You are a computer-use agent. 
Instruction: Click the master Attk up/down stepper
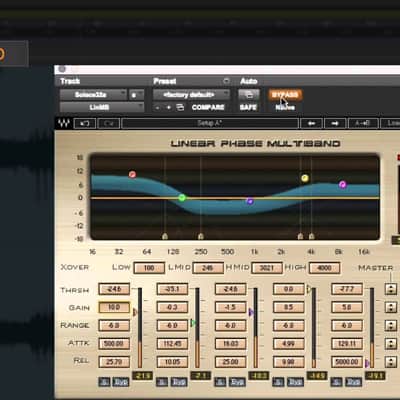point(391,343)
